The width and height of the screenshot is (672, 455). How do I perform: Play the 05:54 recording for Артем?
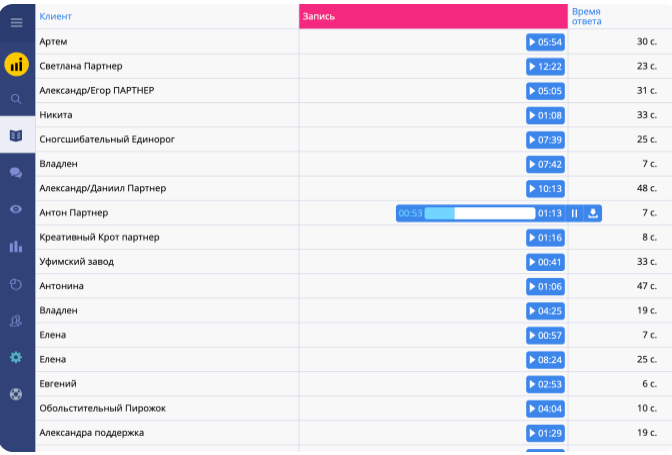click(545, 42)
